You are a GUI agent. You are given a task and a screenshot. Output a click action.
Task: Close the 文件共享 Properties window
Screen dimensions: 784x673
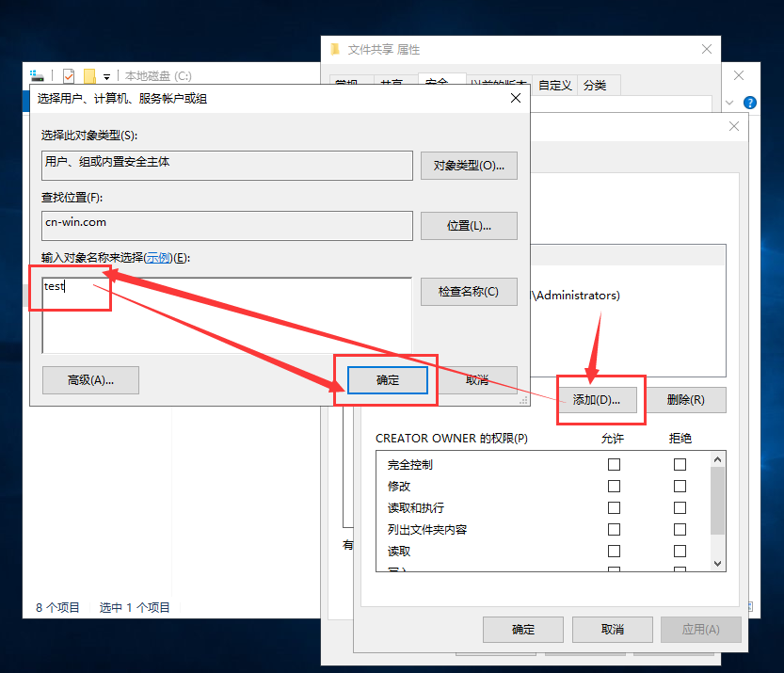pos(707,49)
